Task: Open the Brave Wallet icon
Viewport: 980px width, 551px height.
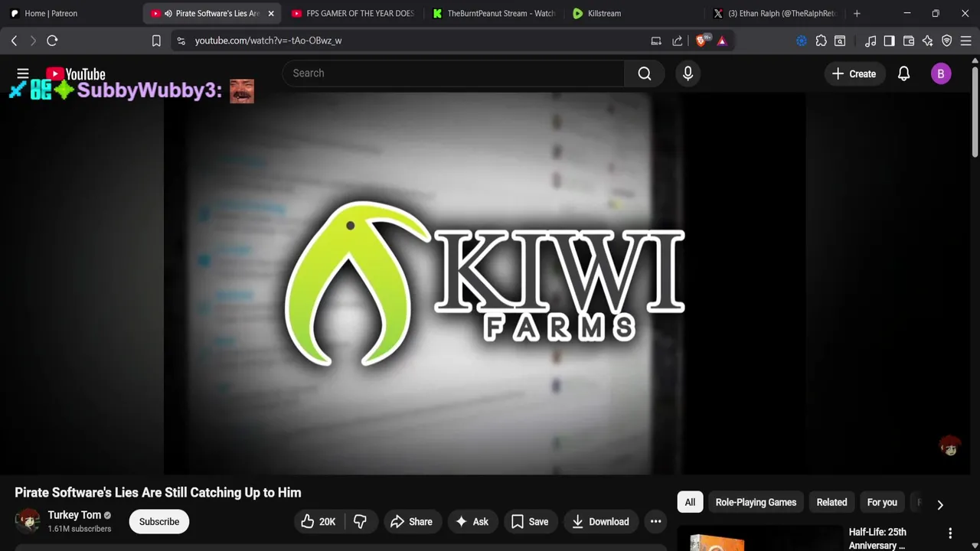Action: [x=909, y=41]
